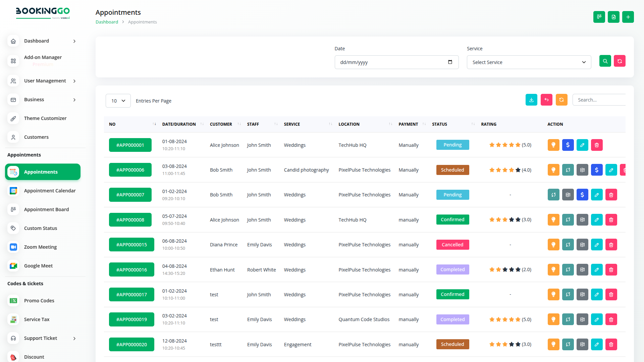Open Appointment Calendar in sidebar

click(50, 191)
